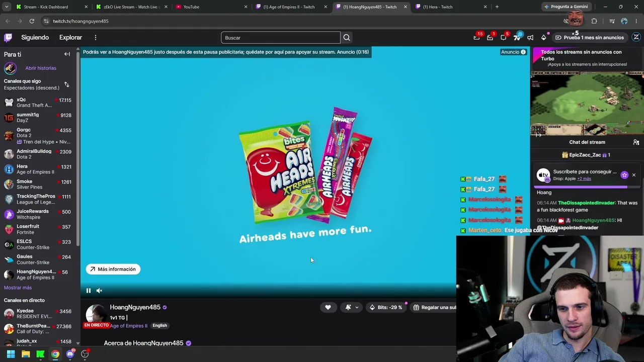This screenshot has height=362, width=644.
Task: Pause the video player
Action: point(89,291)
